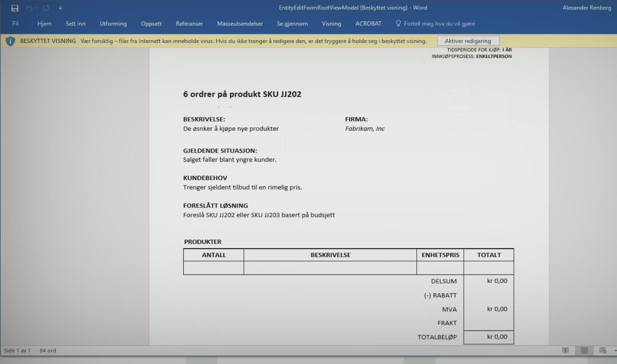
Task: Click the Protected View shield info icon
Action: coord(11,41)
